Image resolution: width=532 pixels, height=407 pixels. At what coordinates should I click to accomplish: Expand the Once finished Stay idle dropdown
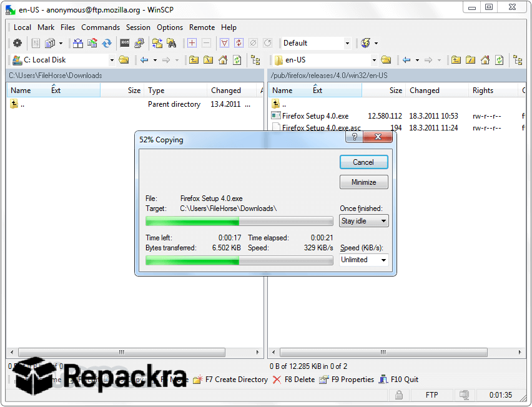(363, 221)
